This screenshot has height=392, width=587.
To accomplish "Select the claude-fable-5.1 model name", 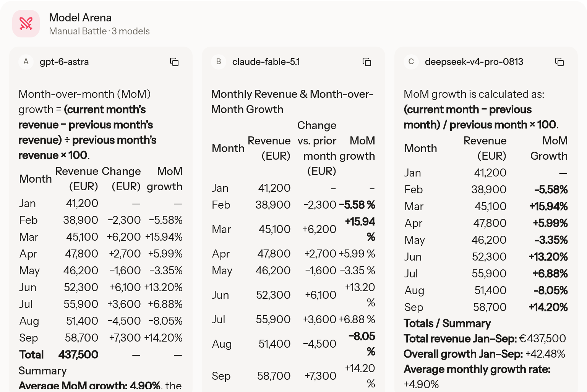I will pyautogui.click(x=266, y=62).
